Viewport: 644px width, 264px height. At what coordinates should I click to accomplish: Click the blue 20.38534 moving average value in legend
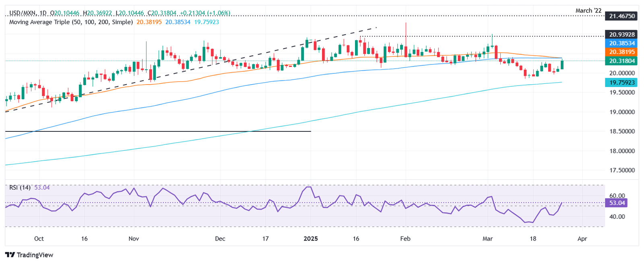point(178,22)
